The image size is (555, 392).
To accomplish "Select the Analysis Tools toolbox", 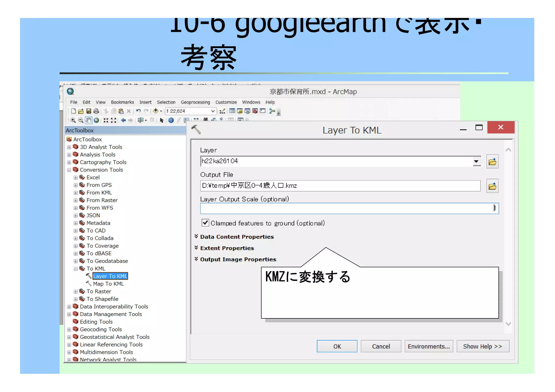I will tap(98, 155).
